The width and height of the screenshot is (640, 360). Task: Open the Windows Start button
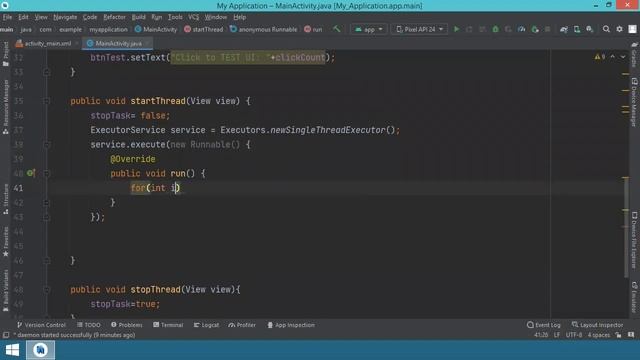click(12, 350)
